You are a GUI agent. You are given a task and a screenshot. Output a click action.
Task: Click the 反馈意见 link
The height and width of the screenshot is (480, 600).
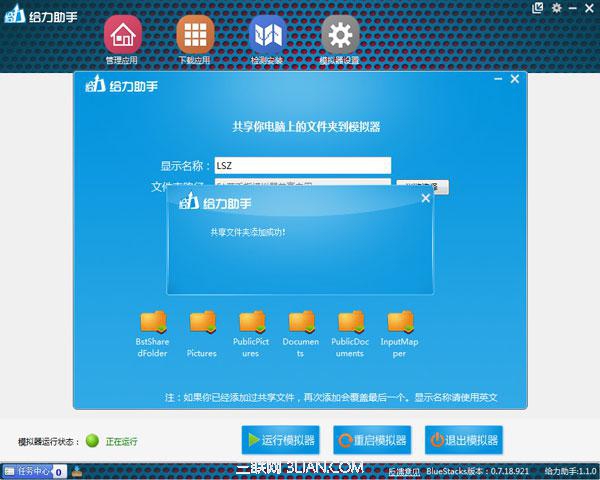404,472
